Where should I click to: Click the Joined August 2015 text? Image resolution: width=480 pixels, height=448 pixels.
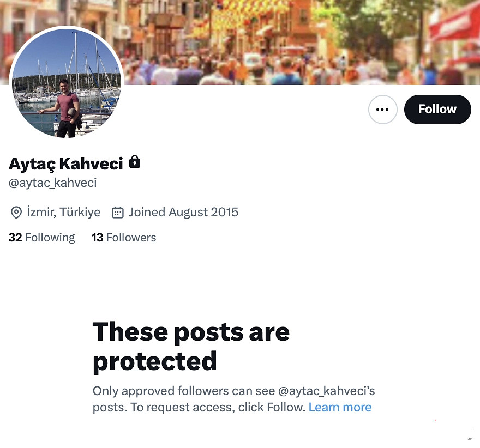pos(183,213)
